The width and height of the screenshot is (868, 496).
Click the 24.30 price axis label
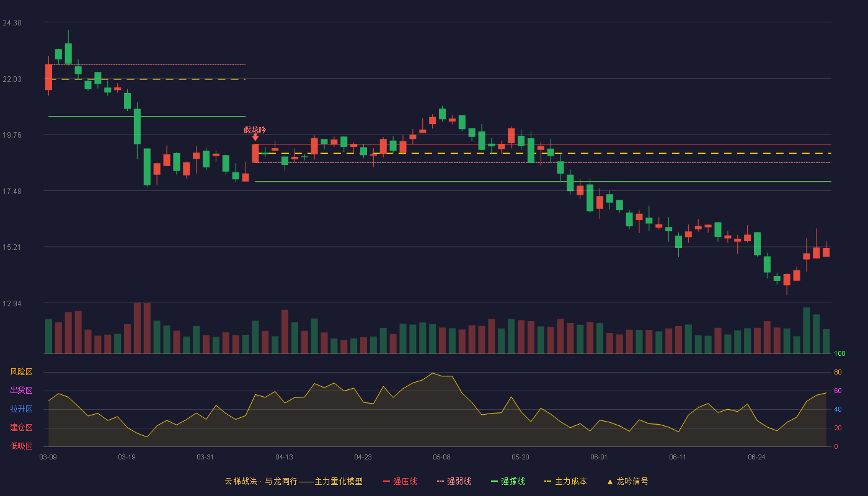pos(12,23)
